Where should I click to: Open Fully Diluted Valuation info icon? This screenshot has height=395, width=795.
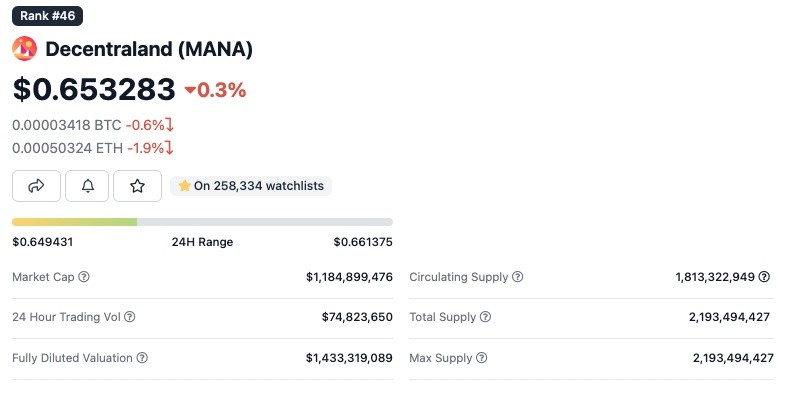click(x=142, y=358)
